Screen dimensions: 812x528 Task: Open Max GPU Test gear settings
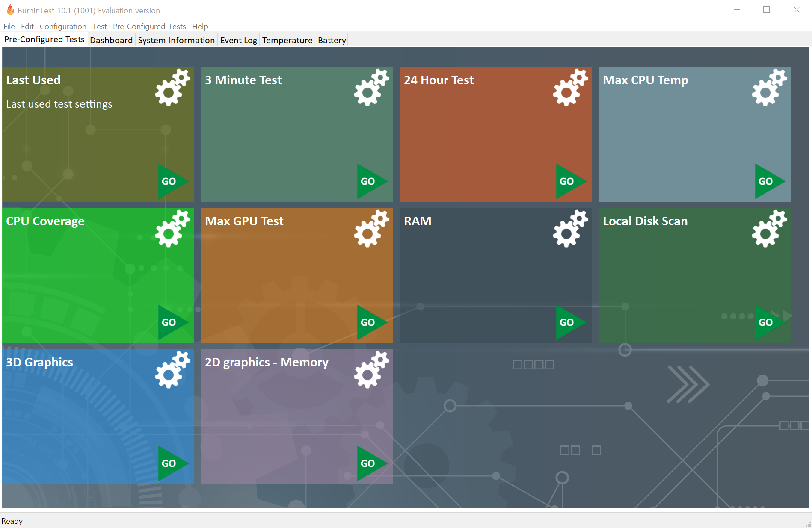pos(371,229)
